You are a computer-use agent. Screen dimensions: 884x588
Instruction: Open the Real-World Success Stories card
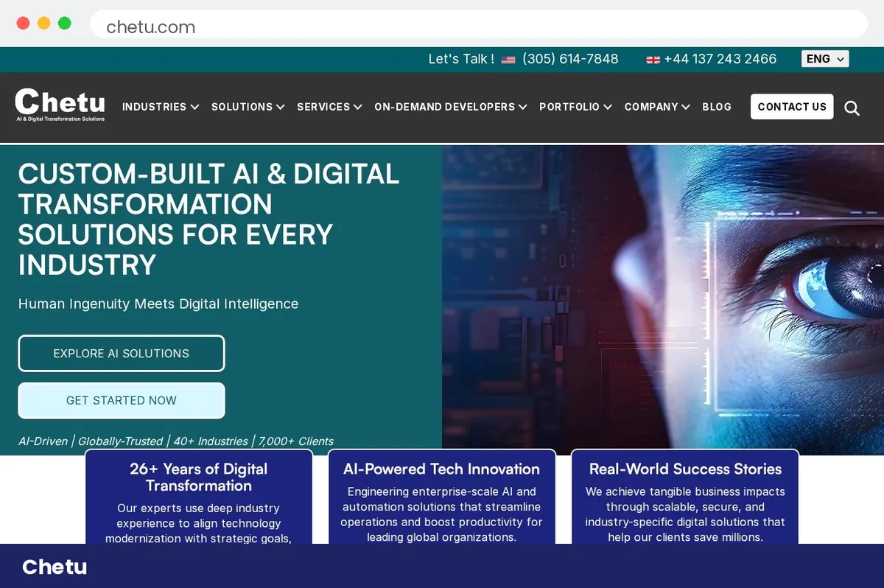685,497
